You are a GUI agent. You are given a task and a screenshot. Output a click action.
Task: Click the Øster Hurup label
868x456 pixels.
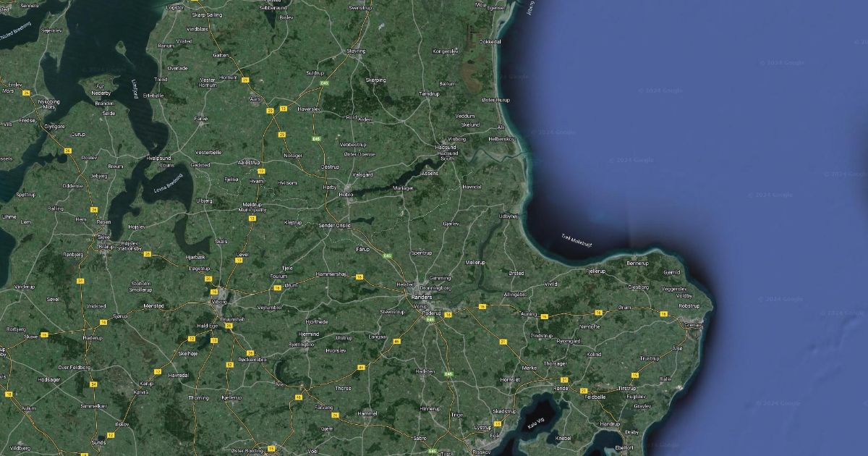495,100
